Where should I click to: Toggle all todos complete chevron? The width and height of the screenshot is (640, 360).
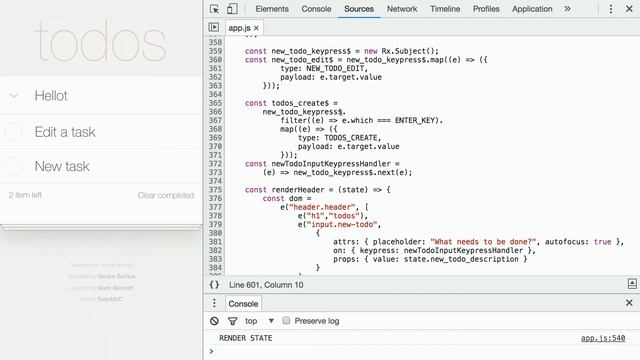point(14,96)
